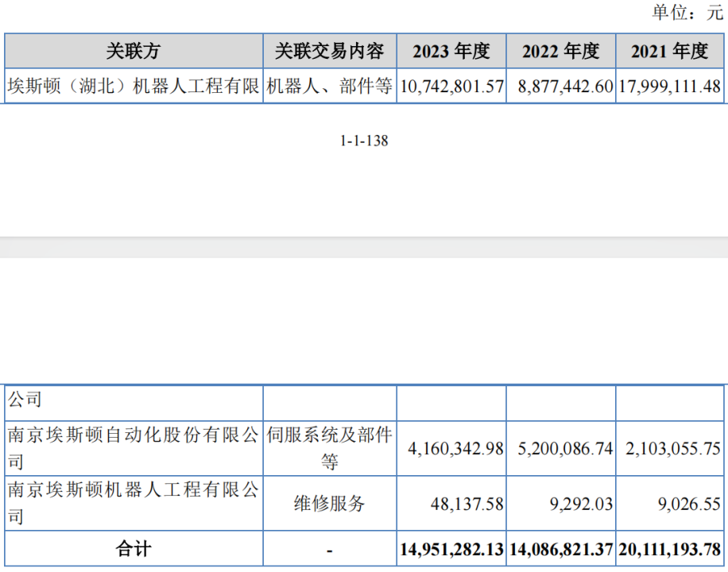
Task: Click the 合计 total row label
Action: click(134, 549)
